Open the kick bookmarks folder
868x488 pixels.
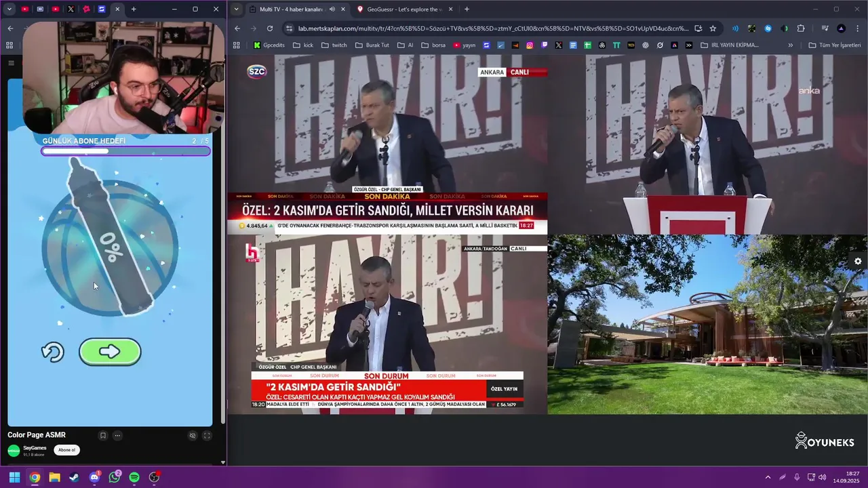[x=303, y=45]
